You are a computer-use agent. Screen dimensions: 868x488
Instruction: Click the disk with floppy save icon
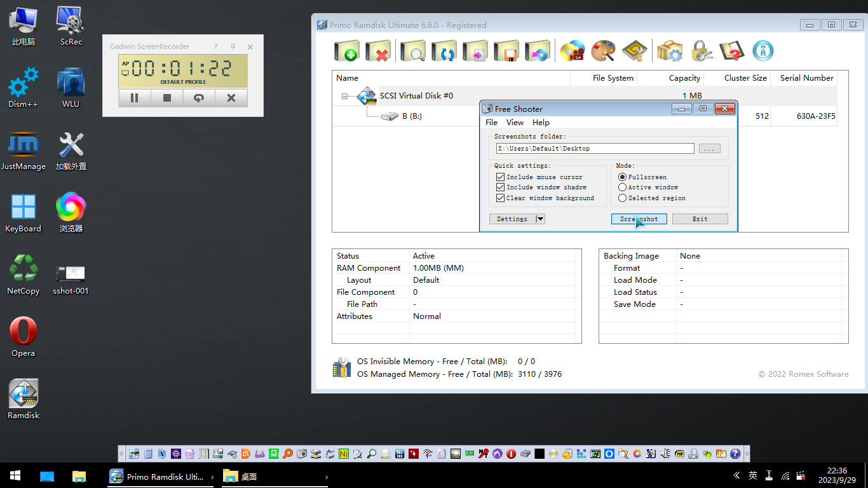click(x=506, y=51)
